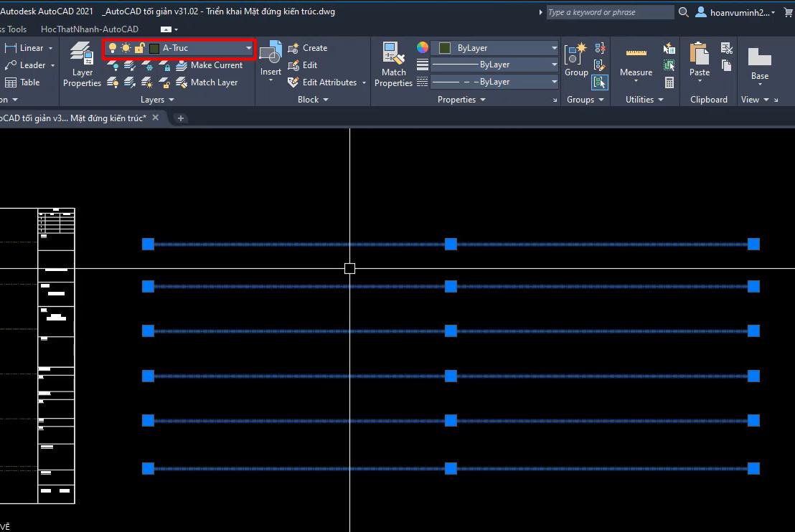Open the Layer Properties manager
Screen dimensions: 795x532
pyautogui.click(x=81, y=65)
